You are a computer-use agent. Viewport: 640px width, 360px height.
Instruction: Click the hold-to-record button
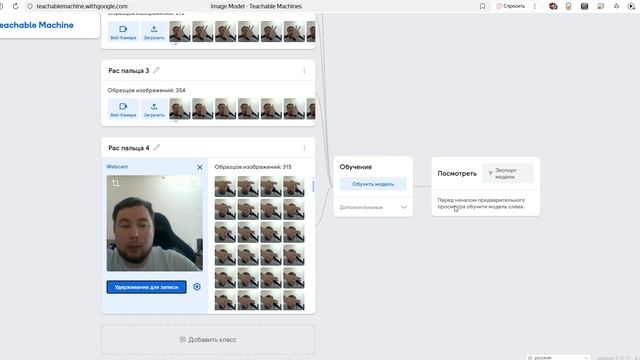[147, 287]
